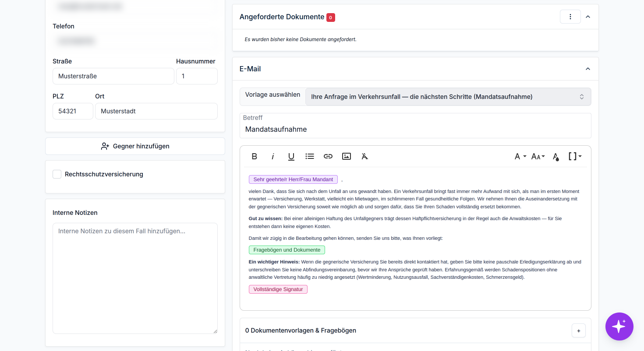644x351 pixels.
Task: Open font family dropdown in editor
Action: point(520,156)
